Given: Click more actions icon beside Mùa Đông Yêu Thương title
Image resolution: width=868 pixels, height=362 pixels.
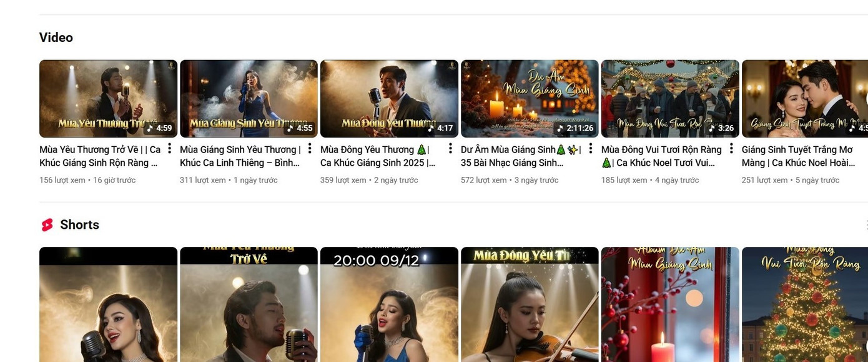Looking at the screenshot, I should coord(450,149).
